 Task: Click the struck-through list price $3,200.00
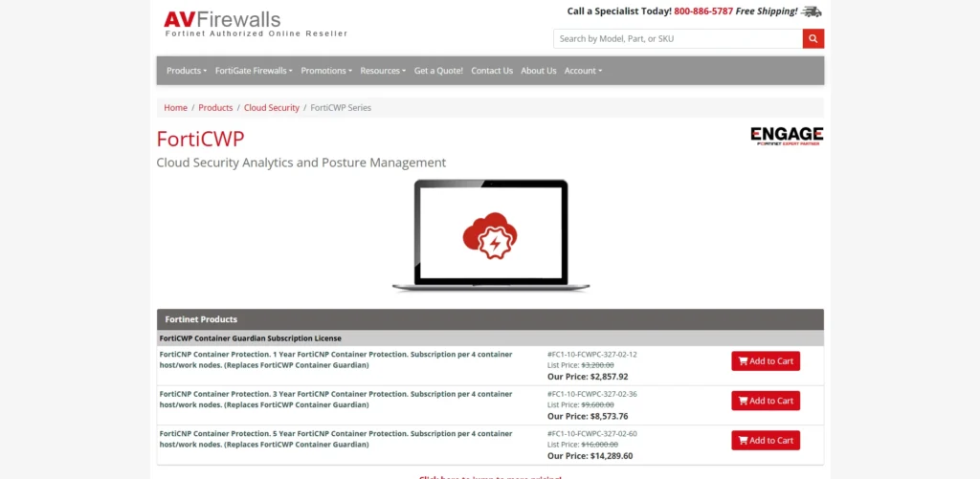tap(597, 364)
